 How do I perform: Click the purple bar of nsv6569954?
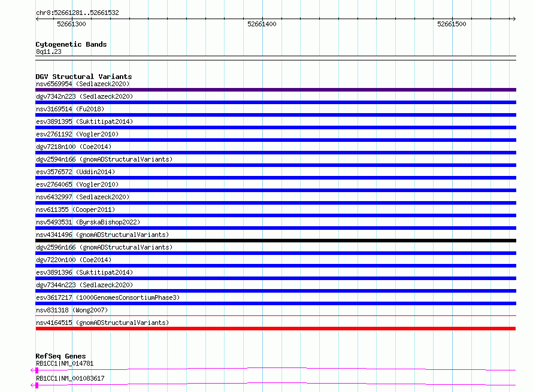click(x=275, y=90)
